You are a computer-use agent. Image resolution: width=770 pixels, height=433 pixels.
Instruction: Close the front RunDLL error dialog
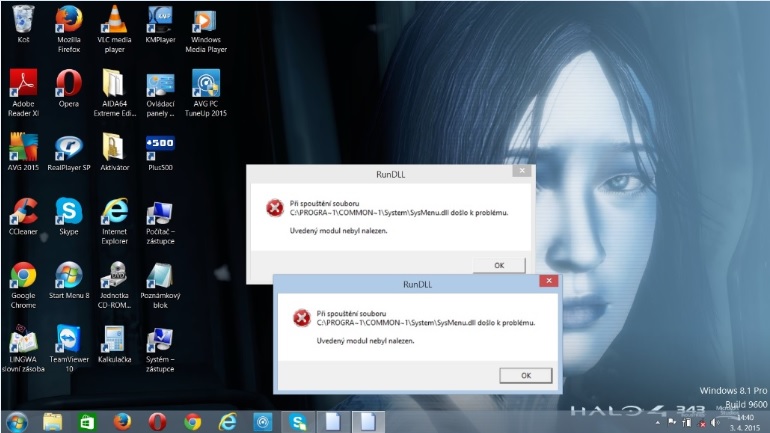(546, 283)
